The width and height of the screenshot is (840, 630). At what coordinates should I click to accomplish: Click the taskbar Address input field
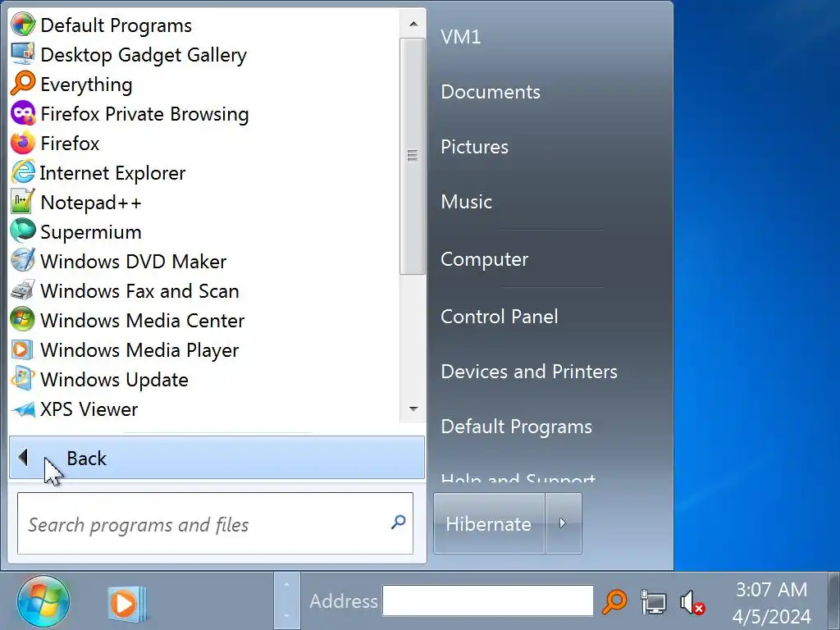pyautogui.click(x=487, y=600)
